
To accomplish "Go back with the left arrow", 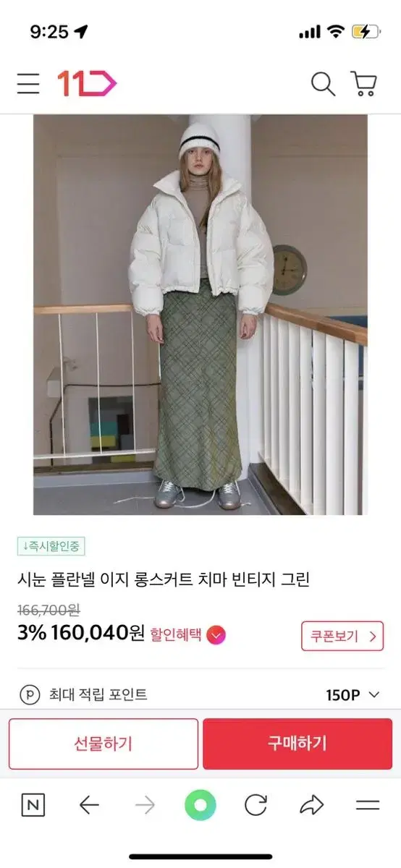I will [89, 805].
